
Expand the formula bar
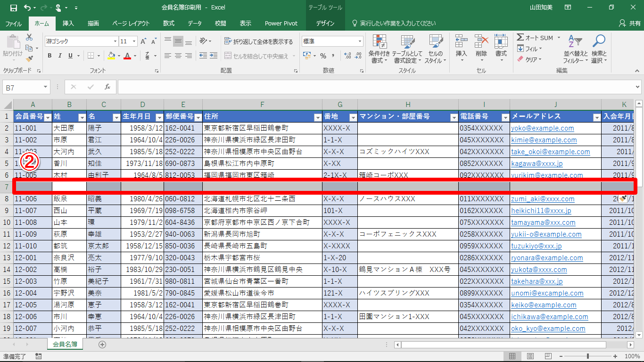coord(637,87)
